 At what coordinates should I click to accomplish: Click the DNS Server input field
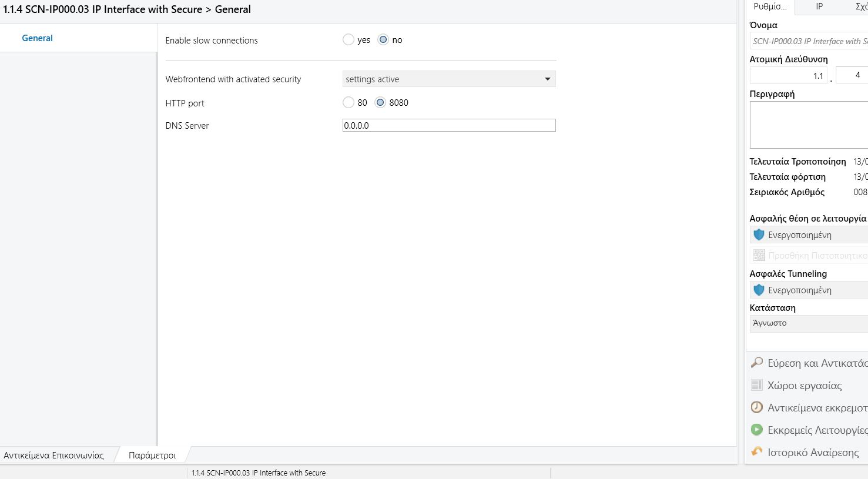coord(449,125)
